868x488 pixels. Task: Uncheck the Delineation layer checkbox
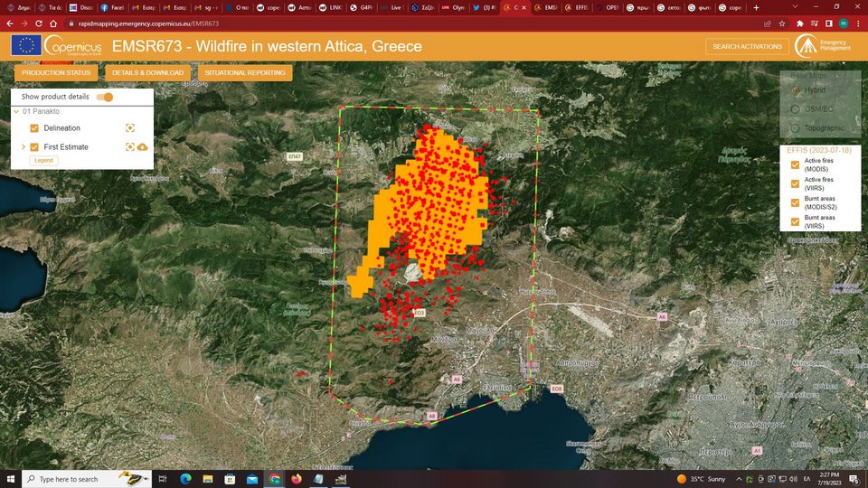(x=34, y=128)
